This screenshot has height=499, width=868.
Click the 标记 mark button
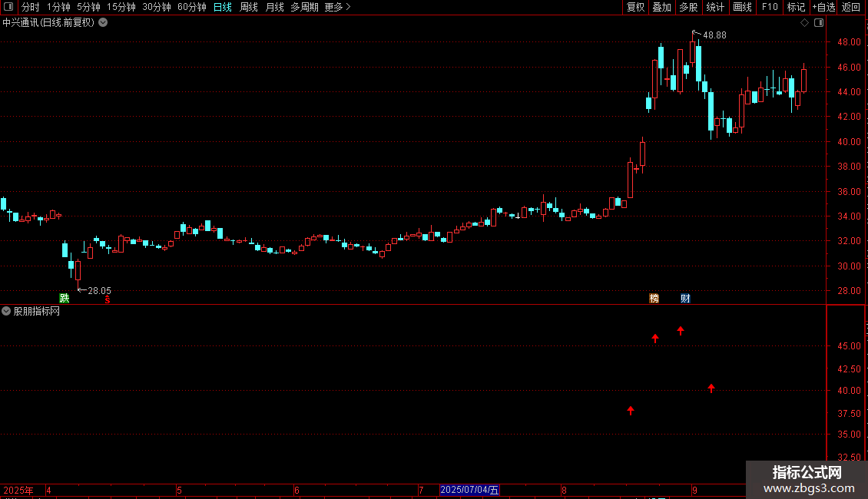796,7
